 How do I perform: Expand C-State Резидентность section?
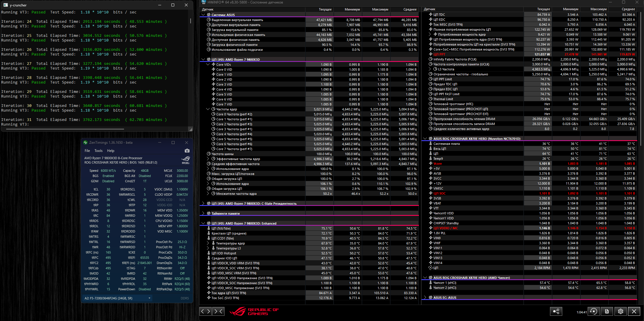[x=203, y=204]
